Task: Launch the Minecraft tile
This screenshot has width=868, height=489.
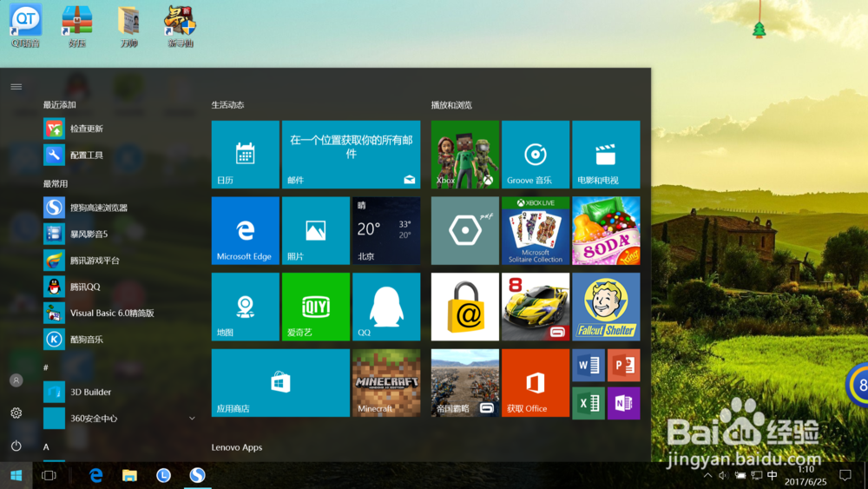Action: pyautogui.click(x=386, y=383)
